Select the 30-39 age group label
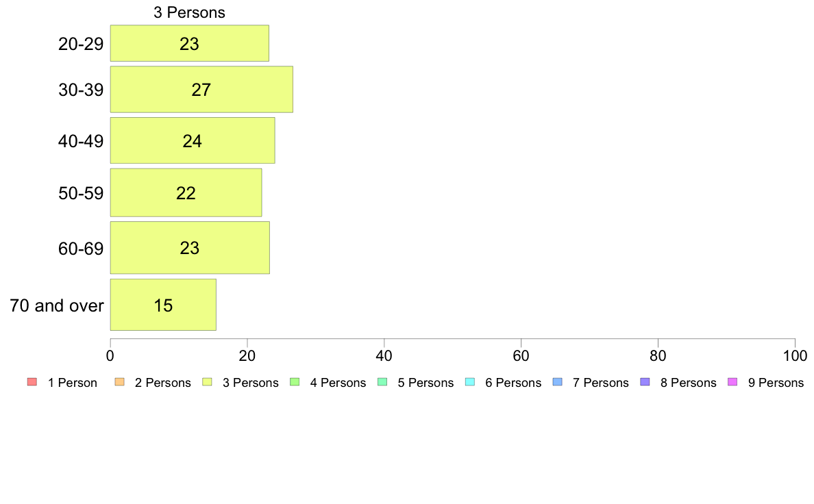 (x=81, y=90)
